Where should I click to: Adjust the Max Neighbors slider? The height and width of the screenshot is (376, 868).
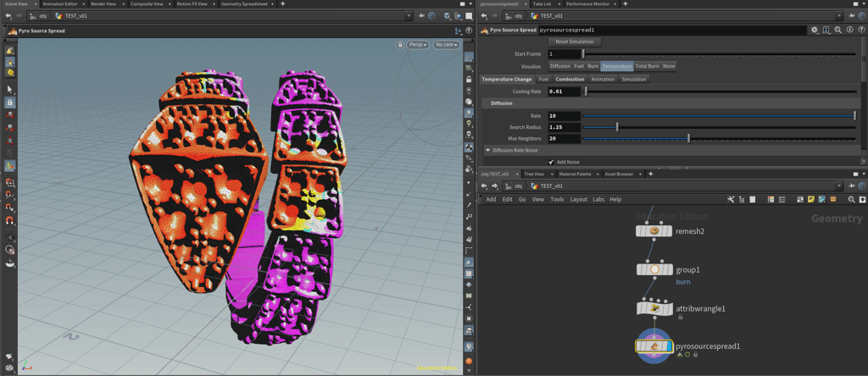[719, 138]
